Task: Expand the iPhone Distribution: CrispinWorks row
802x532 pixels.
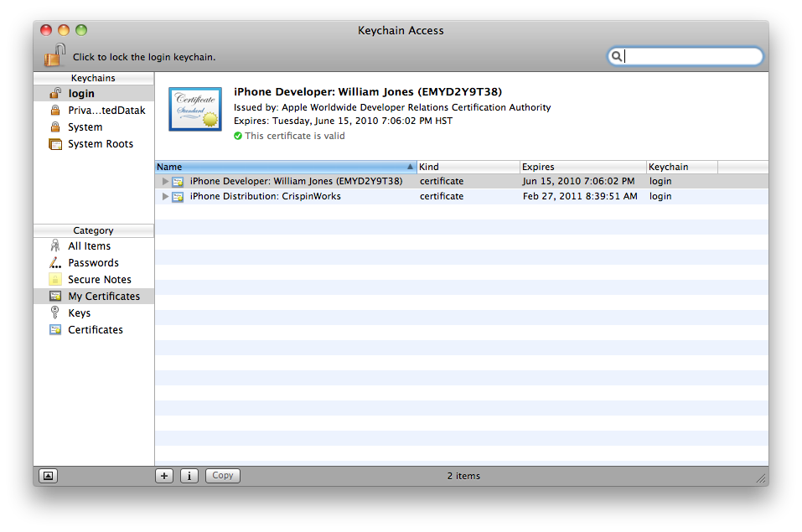Action: click(x=165, y=196)
